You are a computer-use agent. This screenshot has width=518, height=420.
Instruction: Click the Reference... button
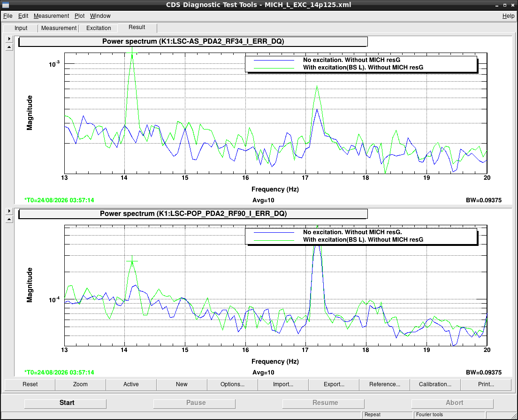(x=385, y=384)
